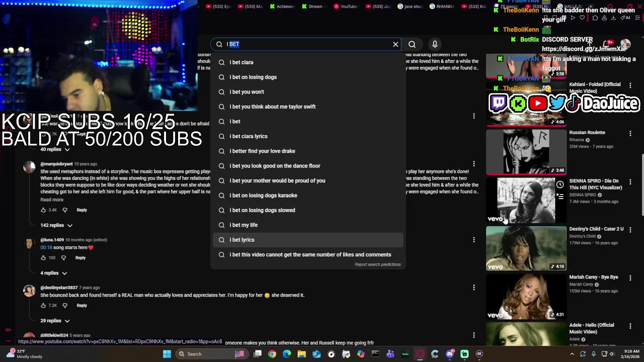Dislike the @marquisbryant comment
Screen dimensions: 644x362
[64, 210]
